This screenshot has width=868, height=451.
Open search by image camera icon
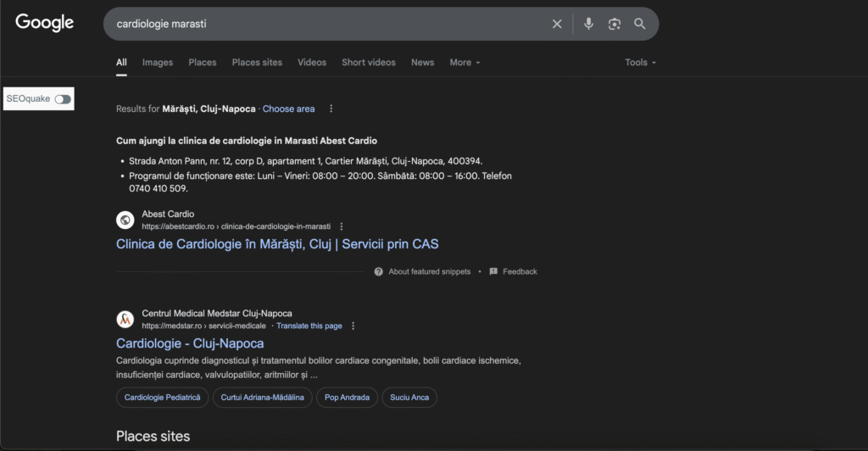[615, 24]
